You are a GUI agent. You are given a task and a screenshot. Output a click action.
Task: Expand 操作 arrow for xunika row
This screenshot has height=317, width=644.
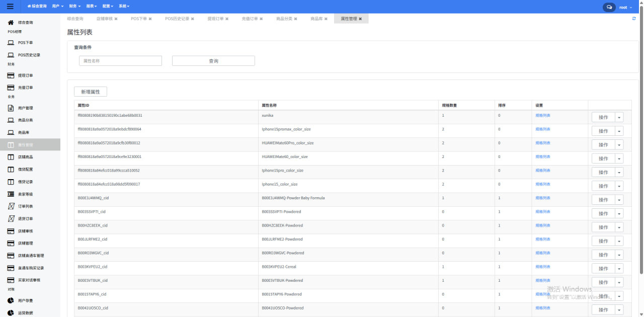[619, 117]
